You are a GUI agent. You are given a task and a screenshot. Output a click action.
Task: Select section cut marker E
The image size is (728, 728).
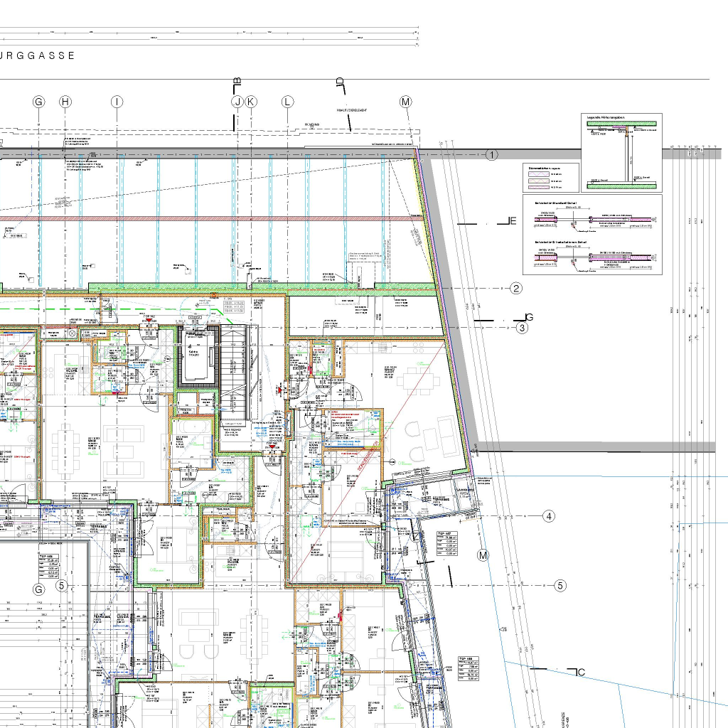[511, 222]
